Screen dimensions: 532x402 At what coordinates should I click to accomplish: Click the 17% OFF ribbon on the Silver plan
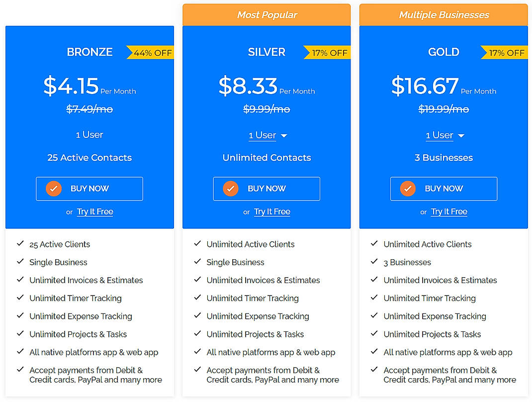point(329,52)
